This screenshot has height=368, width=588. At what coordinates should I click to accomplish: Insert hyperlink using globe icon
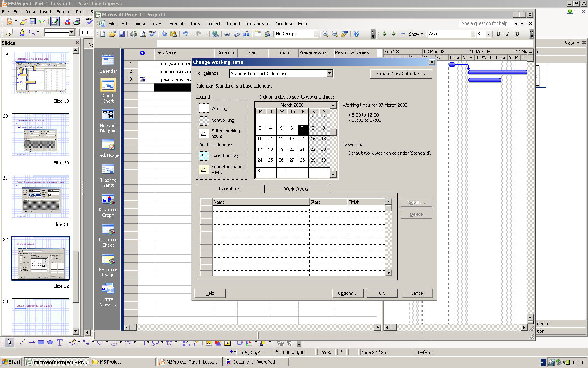click(x=215, y=34)
